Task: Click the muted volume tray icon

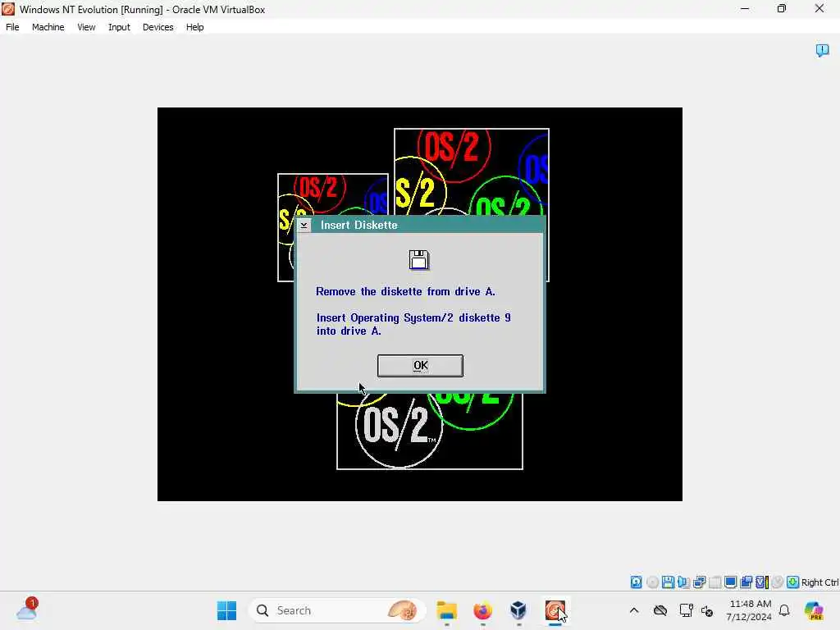Action: pos(707,610)
